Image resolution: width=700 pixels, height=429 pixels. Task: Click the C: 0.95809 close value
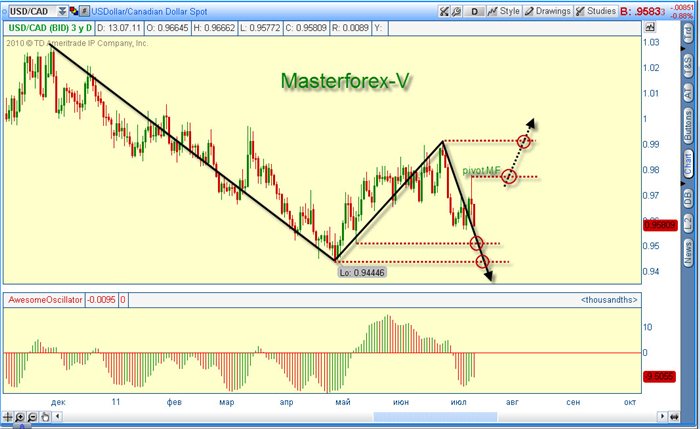(306, 28)
